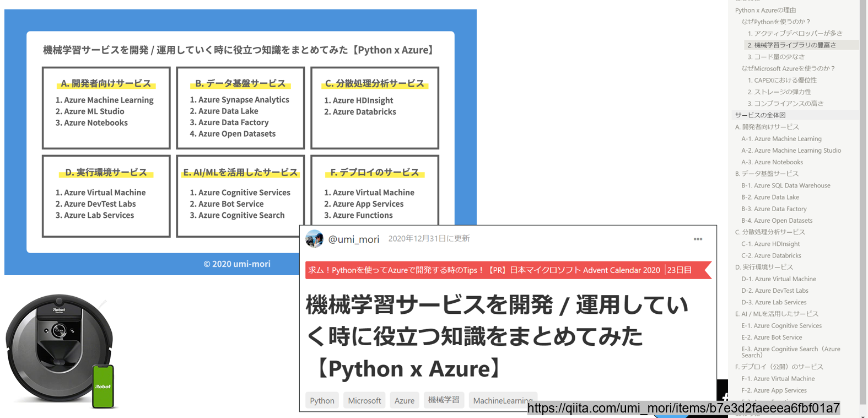Click the Roomba robot vacuum image

pos(61,352)
